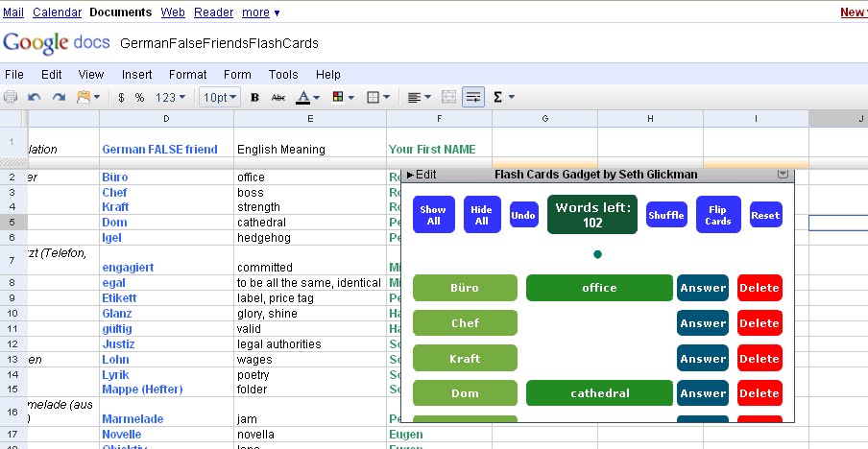The image size is (868, 449).
Task: Open the text alignment dropdown
Action: tap(419, 97)
